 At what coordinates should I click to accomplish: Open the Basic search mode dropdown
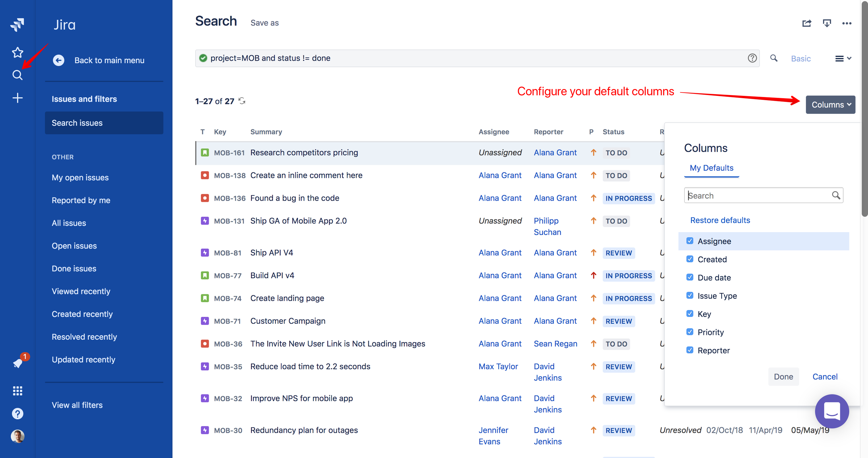[x=801, y=58]
